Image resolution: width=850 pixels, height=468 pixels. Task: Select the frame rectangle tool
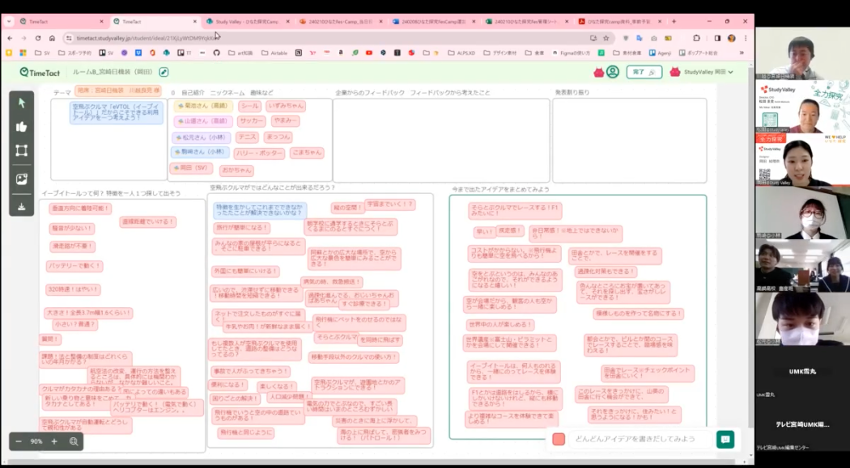tap(21, 151)
